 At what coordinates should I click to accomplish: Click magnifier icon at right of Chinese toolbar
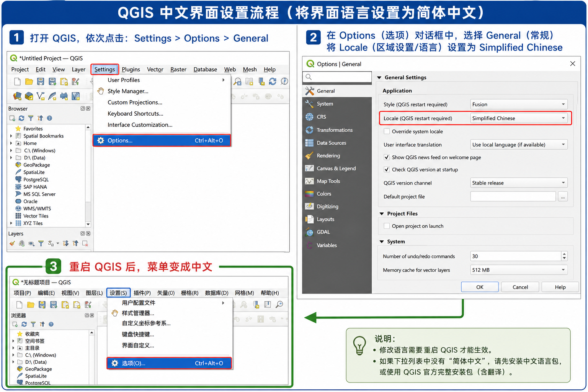coord(279,304)
